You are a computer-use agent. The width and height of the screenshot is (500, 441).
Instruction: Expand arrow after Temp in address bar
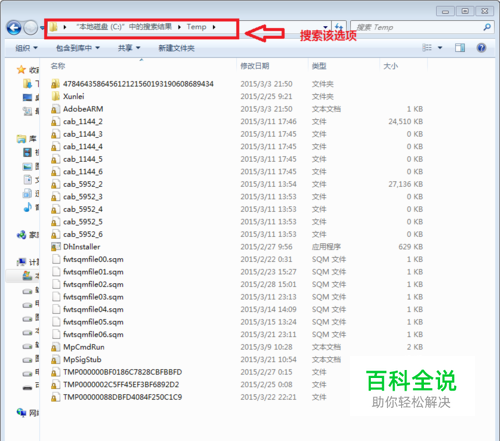click(214, 27)
